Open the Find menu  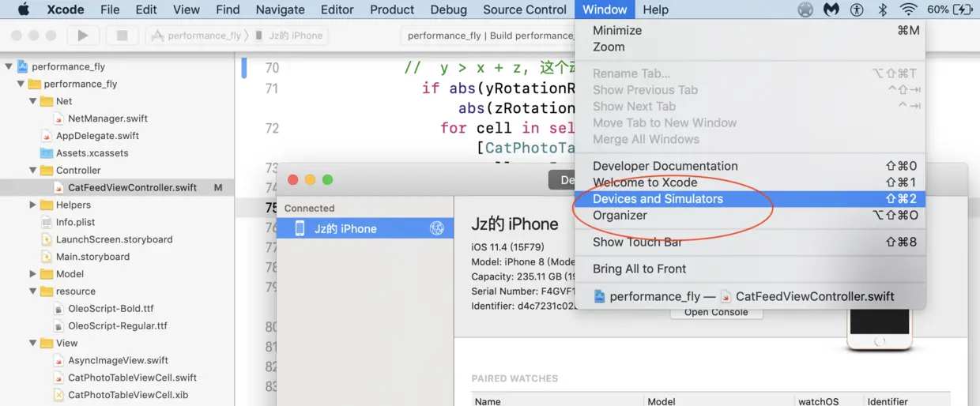click(x=228, y=9)
